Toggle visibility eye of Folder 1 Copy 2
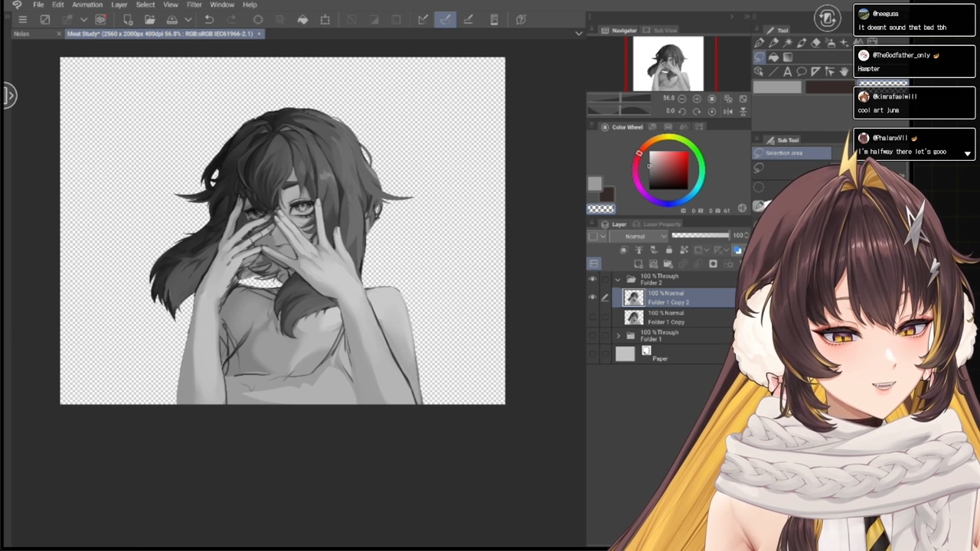The width and height of the screenshot is (980, 551). [593, 298]
